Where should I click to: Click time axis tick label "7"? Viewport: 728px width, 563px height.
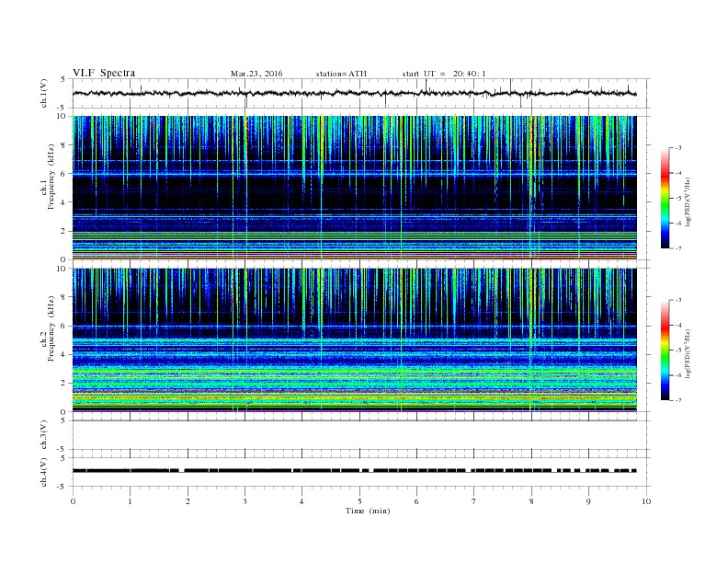(474, 501)
